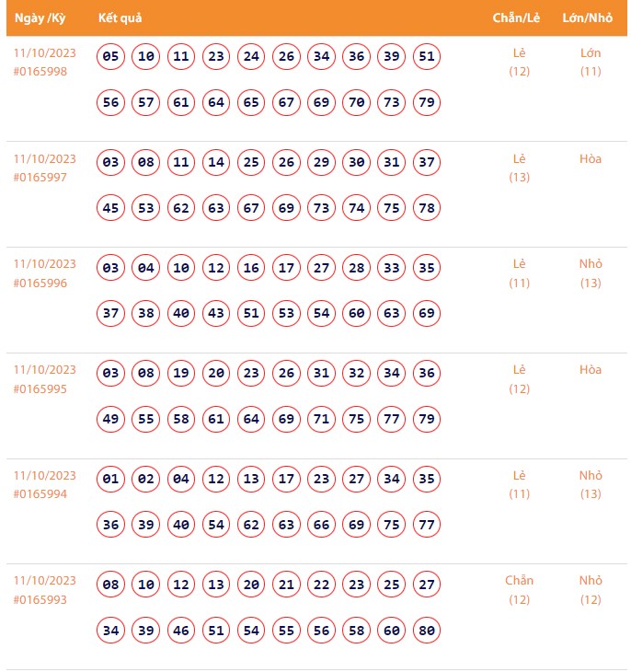Open draw #0165995 link
The width and height of the screenshot is (631, 672).
40,388
